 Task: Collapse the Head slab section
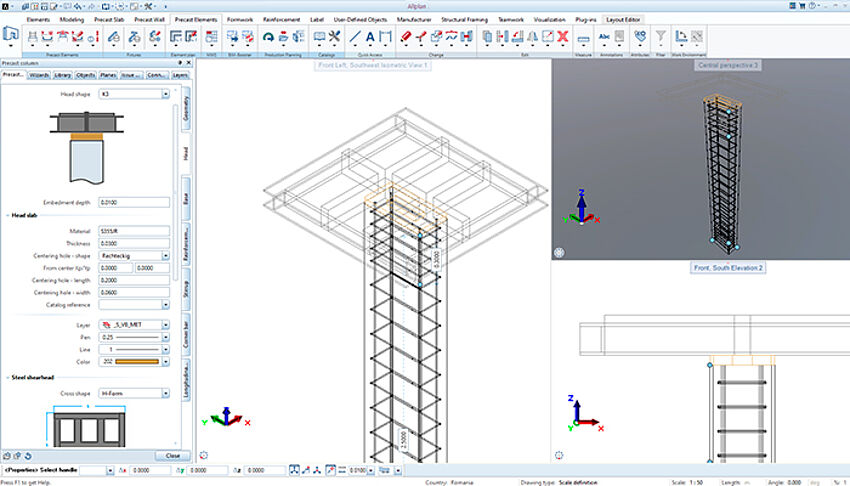pyautogui.click(x=8, y=216)
